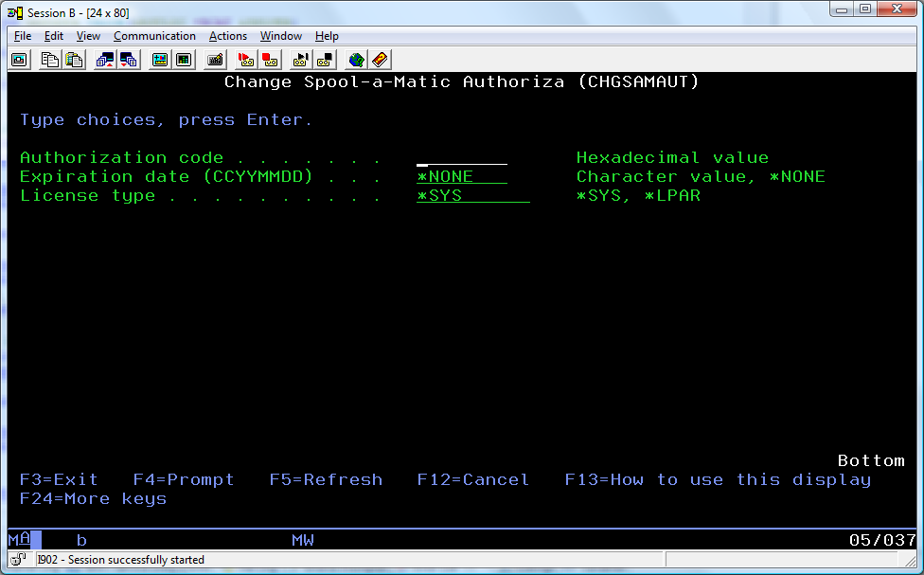Click F12=Cancel function key
This screenshot has height=575, width=924.
click(x=473, y=479)
